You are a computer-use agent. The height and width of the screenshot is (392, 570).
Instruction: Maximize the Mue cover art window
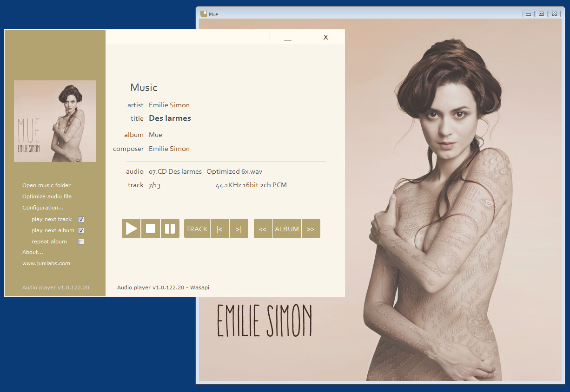[x=541, y=14]
